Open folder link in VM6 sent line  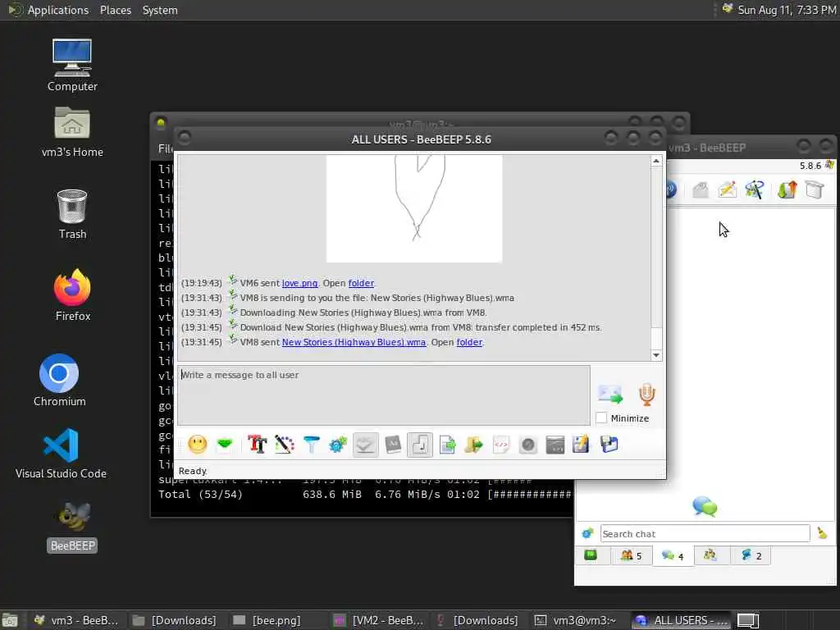(361, 283)
